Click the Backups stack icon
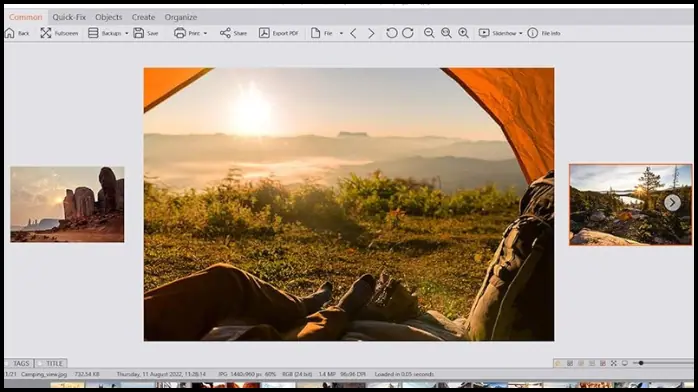 coord(93,33)
